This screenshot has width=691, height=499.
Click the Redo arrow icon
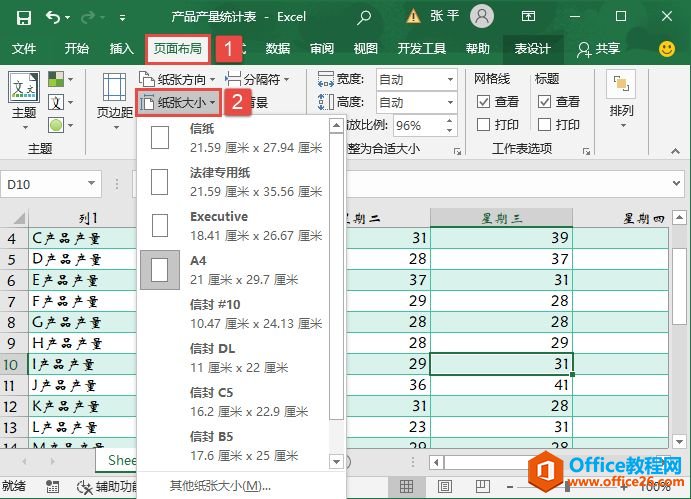tap(88, 17)
